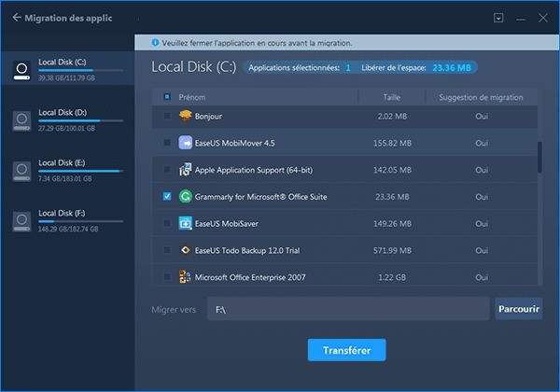
Task: Click the Migration des applic title
Action: (68, 18)
